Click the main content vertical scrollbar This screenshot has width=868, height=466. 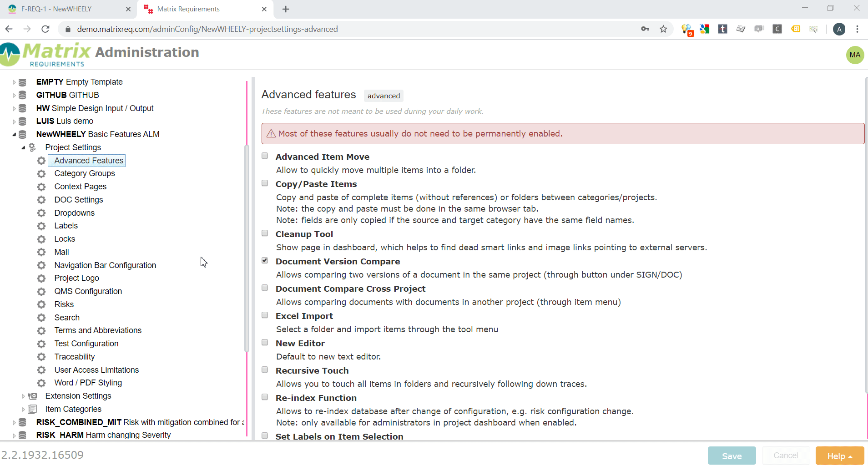coord(866,234)
